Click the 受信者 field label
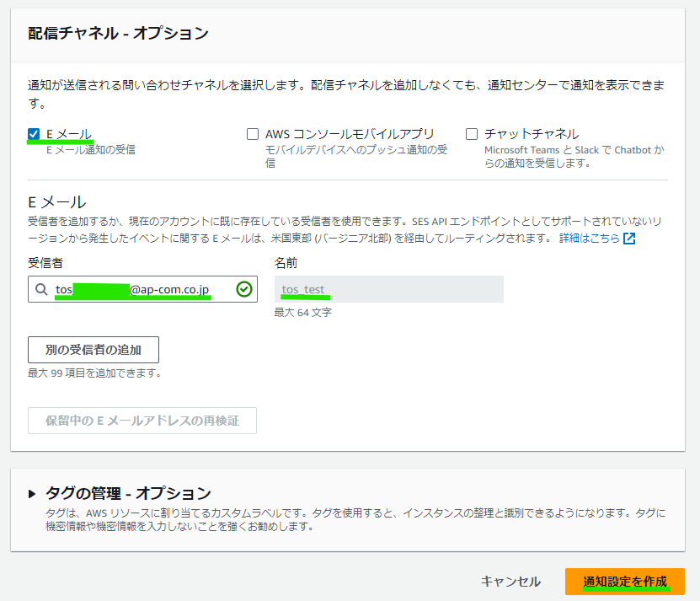This screenshot has width=700, height=601. [45, 263]
